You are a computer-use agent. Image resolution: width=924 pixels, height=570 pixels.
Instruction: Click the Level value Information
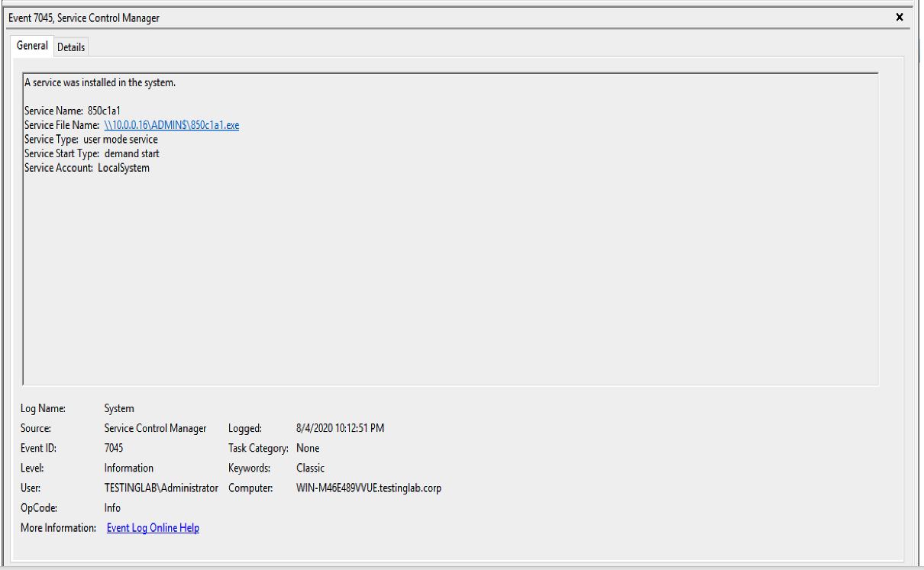pyautogui.click(x=129, y=469)
